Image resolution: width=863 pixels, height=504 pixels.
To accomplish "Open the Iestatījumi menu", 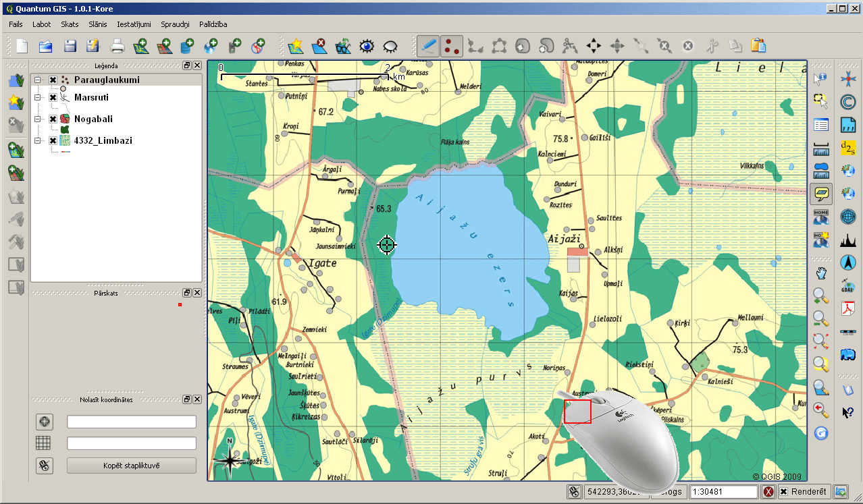I will click(134, 24).
